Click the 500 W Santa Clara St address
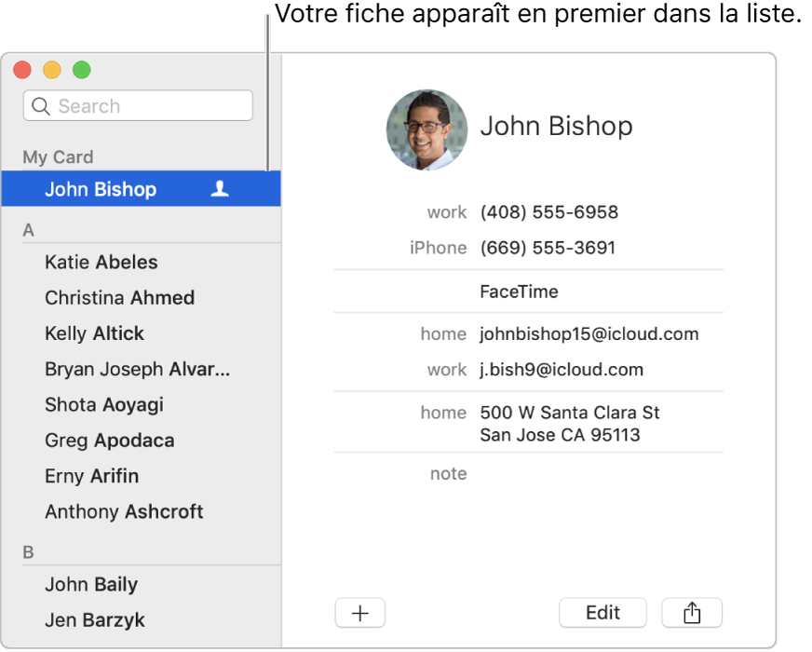The width and height of the screenshot is (812, 652). click(x=570, y=424)
